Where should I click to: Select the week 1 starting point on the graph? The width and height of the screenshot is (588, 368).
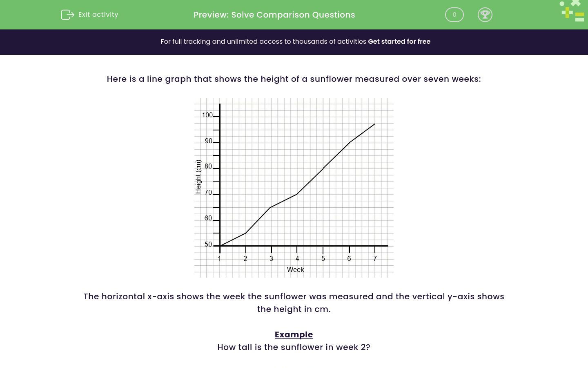coord(220,245)
